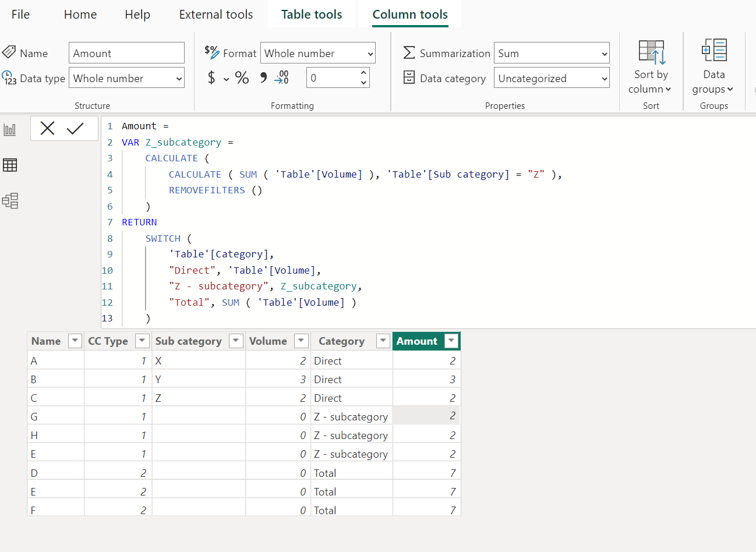
Task: Open the Model view icon
Action: coord(10,201)
